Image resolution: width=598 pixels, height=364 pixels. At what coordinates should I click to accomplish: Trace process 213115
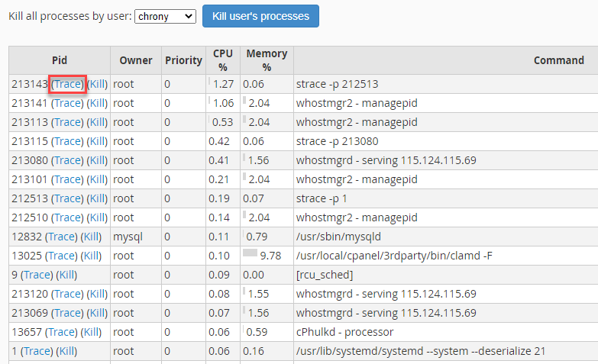(x=67, y=141)
